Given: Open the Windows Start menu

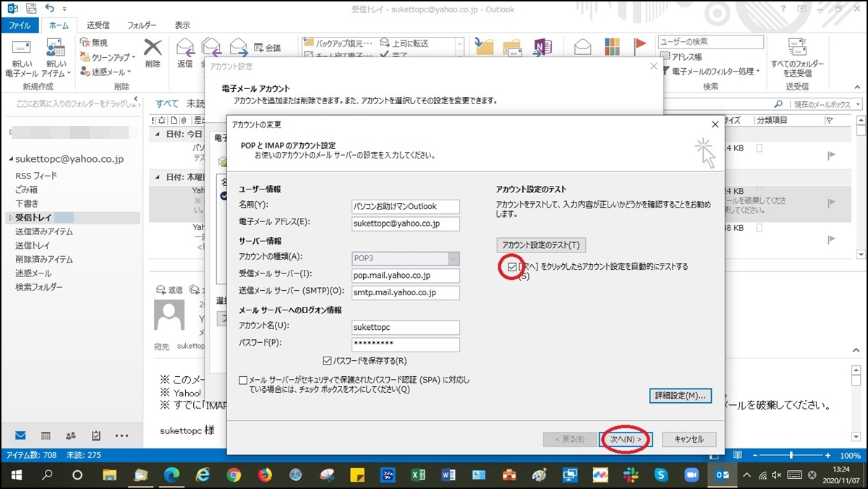Looking at the screenshot, I should tap(16, 475).
